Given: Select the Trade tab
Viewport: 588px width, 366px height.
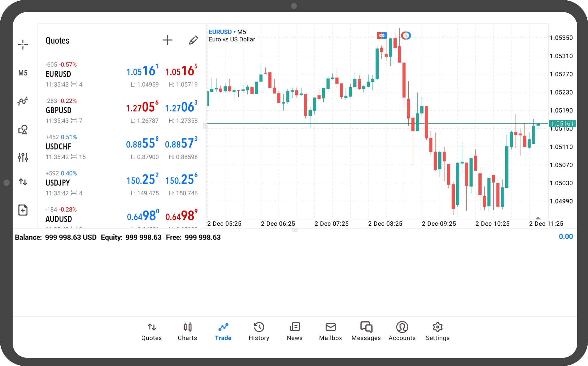Looking at the screenshot, I should pos(223,332).
